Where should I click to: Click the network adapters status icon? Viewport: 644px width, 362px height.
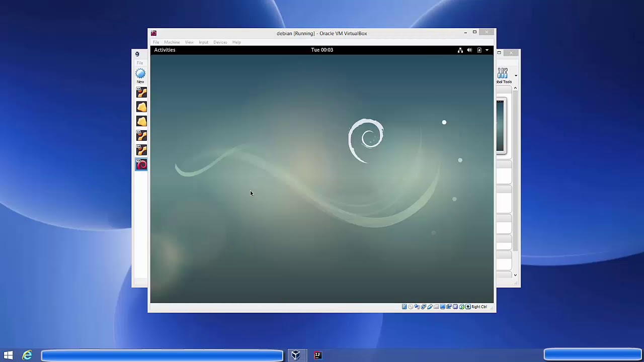[x=424, y=307]
